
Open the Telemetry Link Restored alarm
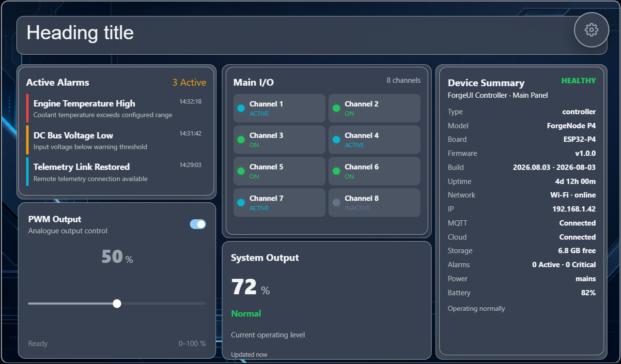click(115, 172)
